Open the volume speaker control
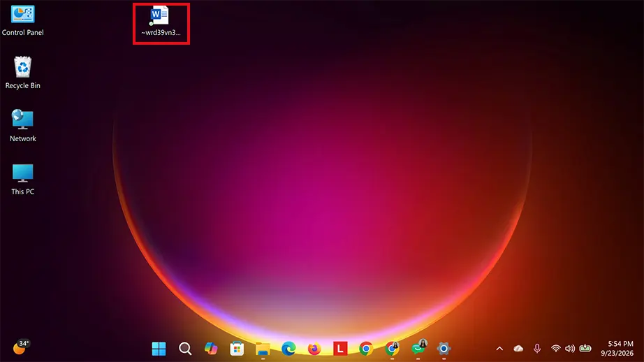 pyautogui.click(x=570, y=349)
